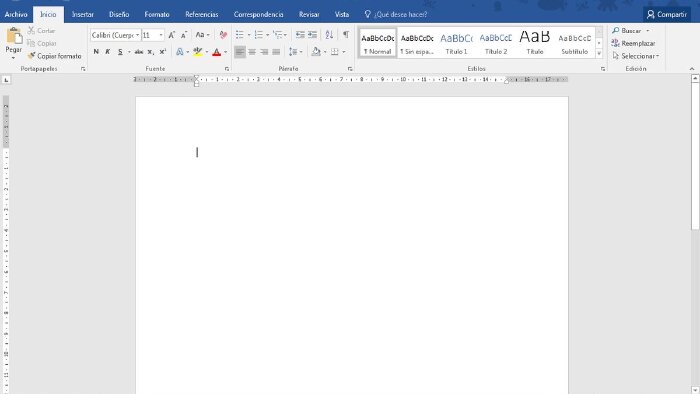Apply red font color
Viewport: 700px width, 394px height.
pos(217,52)
